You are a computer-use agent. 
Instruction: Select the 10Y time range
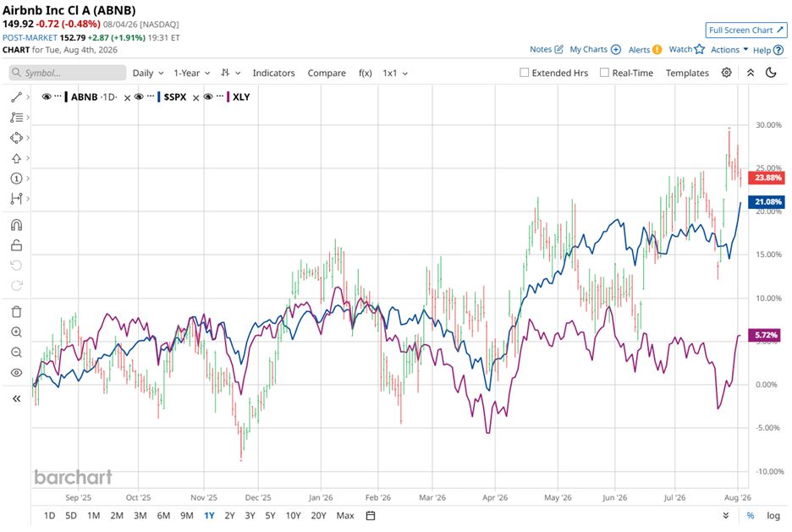click(293, 515)
